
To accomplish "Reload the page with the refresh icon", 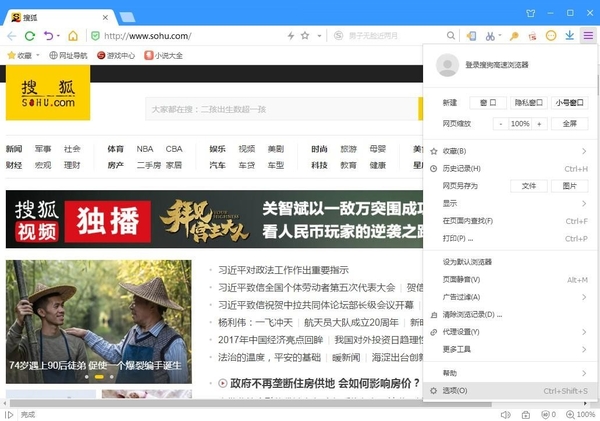I will [x=30, y=36].
